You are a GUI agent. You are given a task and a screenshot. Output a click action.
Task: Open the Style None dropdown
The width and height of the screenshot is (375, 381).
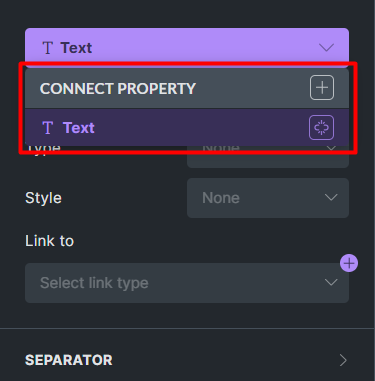click(x=268, y=198)
